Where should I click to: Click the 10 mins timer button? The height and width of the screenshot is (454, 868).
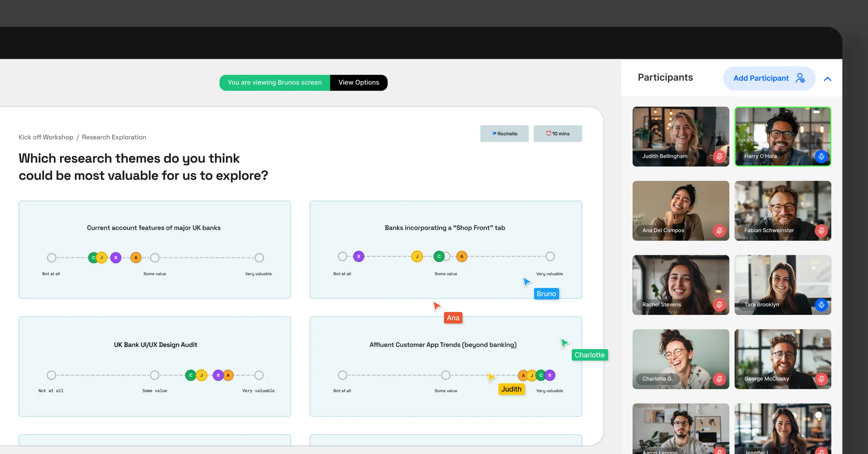pyautogui.click(x=557, y=133)
